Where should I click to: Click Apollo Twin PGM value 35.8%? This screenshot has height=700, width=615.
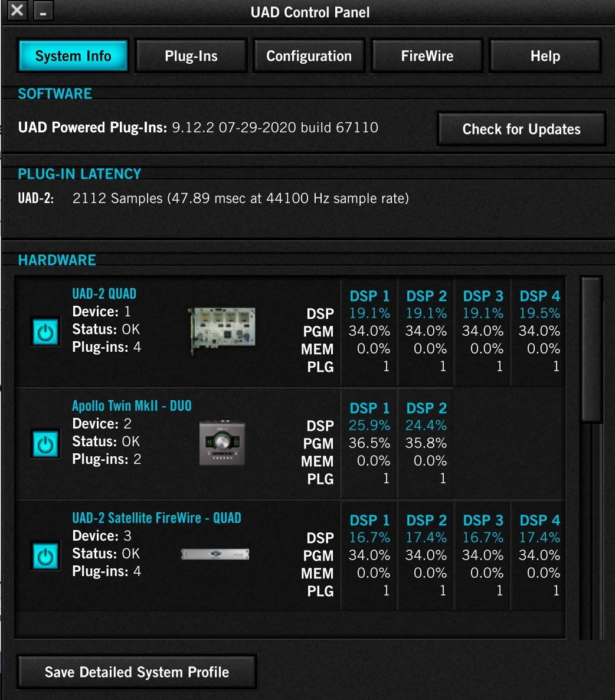coord(426,443)
